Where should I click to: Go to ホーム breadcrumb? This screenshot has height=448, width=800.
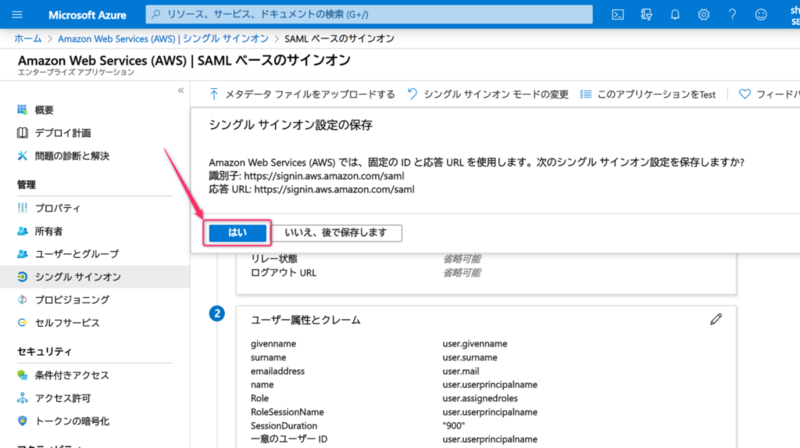28,39
